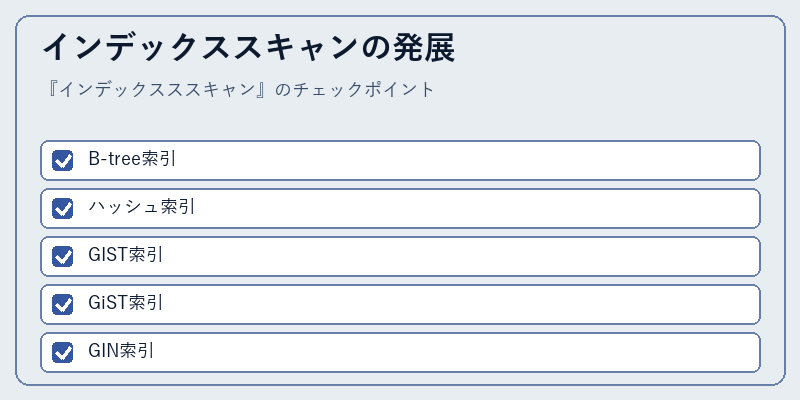Click the B-tree索引 label text
Viewport: 800px width, 400px height.
click(132, 159)
